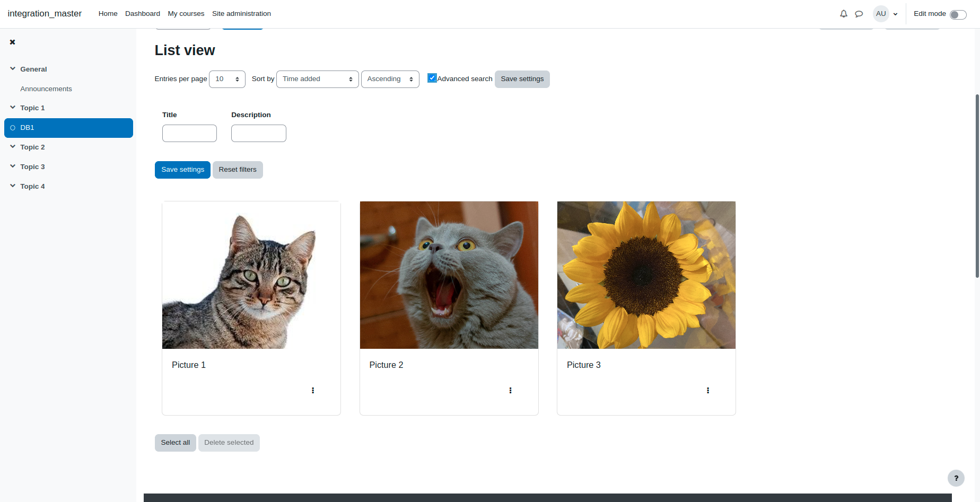Open My courses in navigation
Screen dimensions: 980x502
coord(186,14)
